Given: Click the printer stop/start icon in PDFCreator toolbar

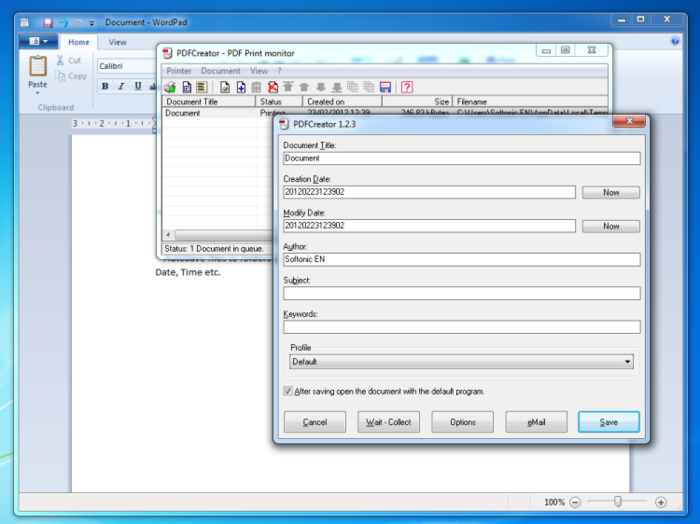Looking at the screenshot, I should 170,87.
